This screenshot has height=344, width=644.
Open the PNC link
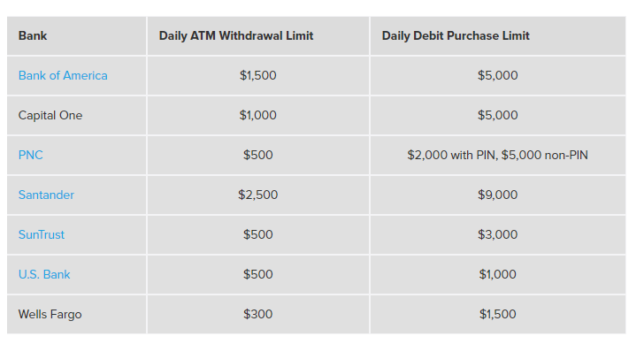30,155
